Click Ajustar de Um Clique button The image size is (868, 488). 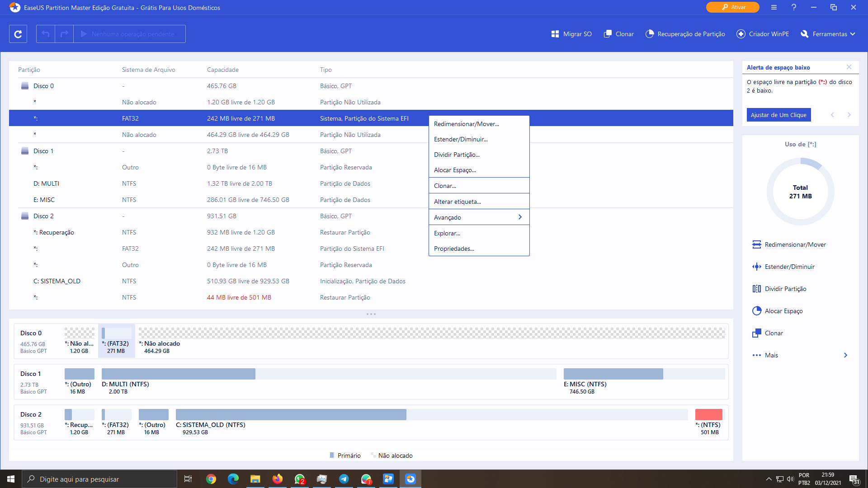(x=778, y=115)
